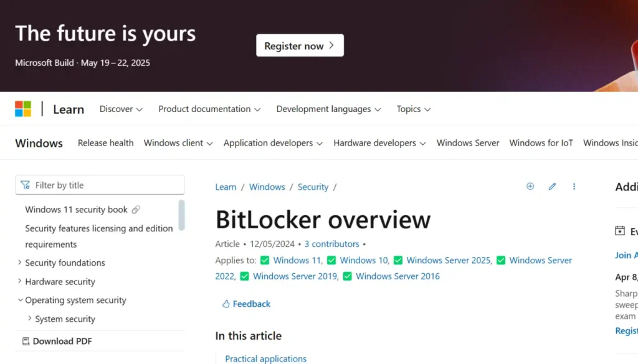638x364 pixels.
Task: Click the Feedback button
Action: pos(246,304)
